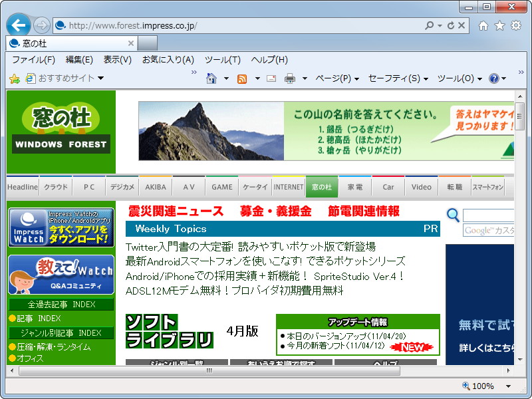The height and width of the screenshot is (399, 532).
Task: Select the AKIBA navigation tab
Action: (156, 187)
